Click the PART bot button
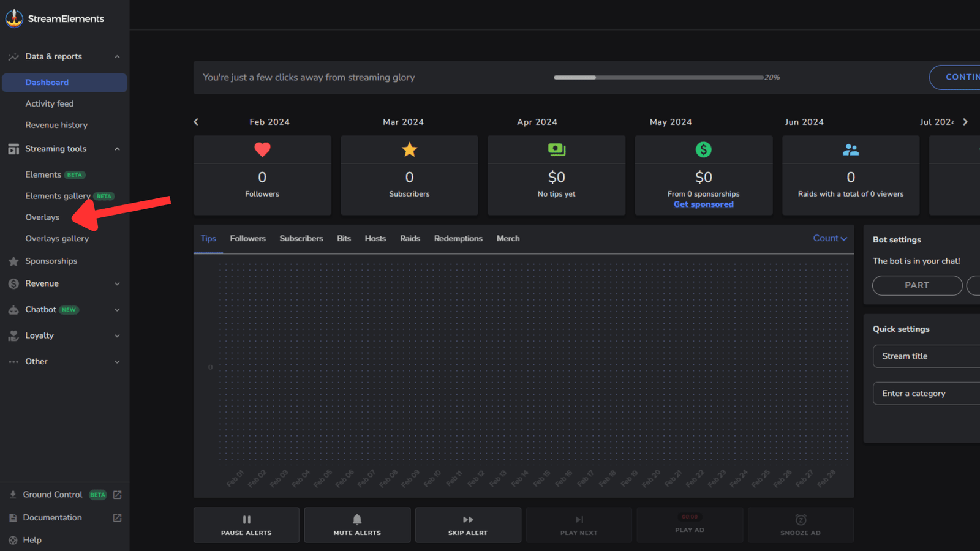This screenshot has height=551, width=980. coord(917,285)
